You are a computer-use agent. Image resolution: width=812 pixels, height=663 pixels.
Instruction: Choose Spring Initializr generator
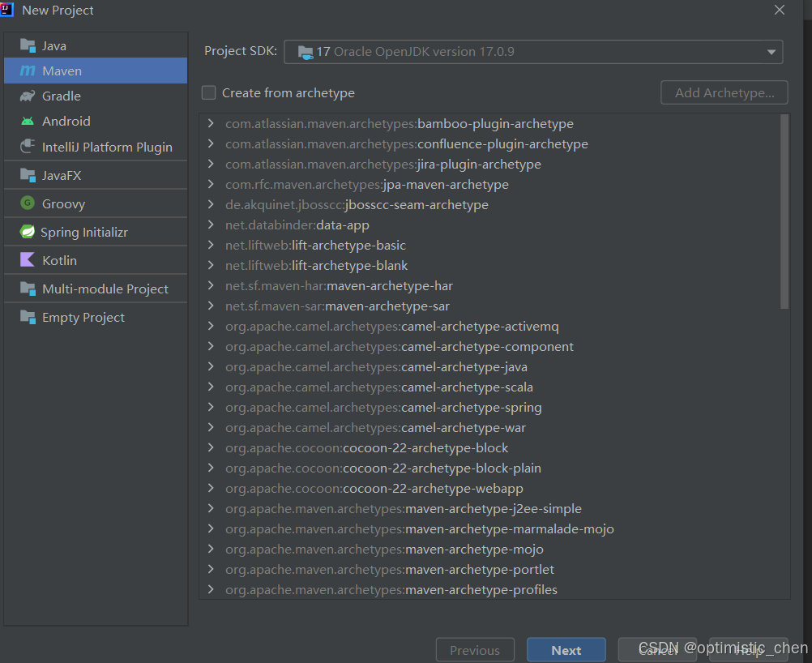point(96,232)
